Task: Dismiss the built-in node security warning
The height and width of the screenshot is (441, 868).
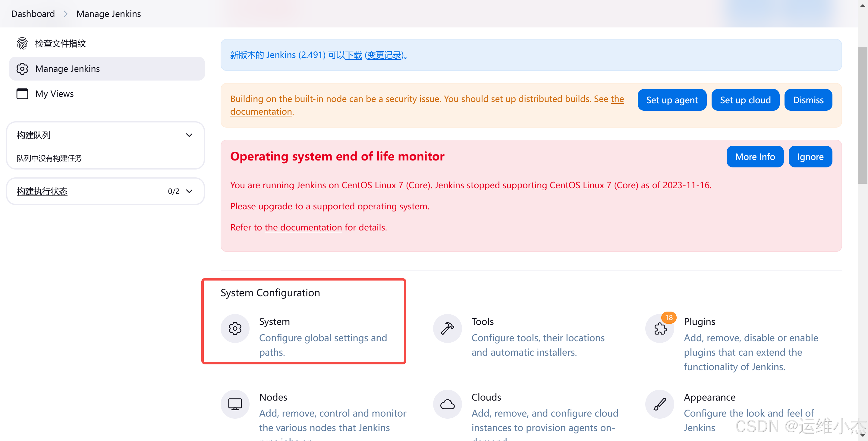Action: [808, 100]
